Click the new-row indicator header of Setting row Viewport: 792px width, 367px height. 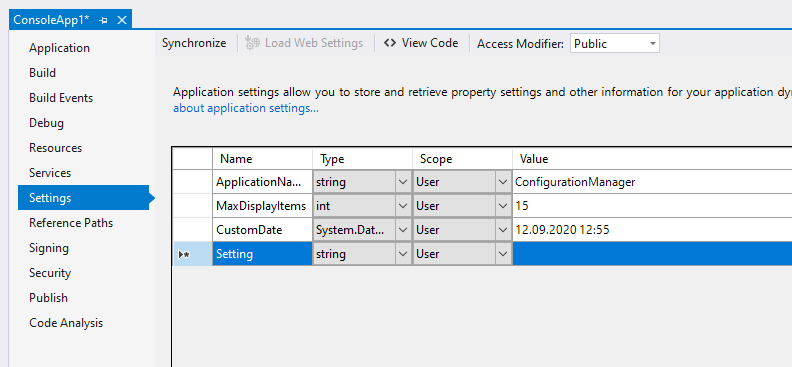192,254
